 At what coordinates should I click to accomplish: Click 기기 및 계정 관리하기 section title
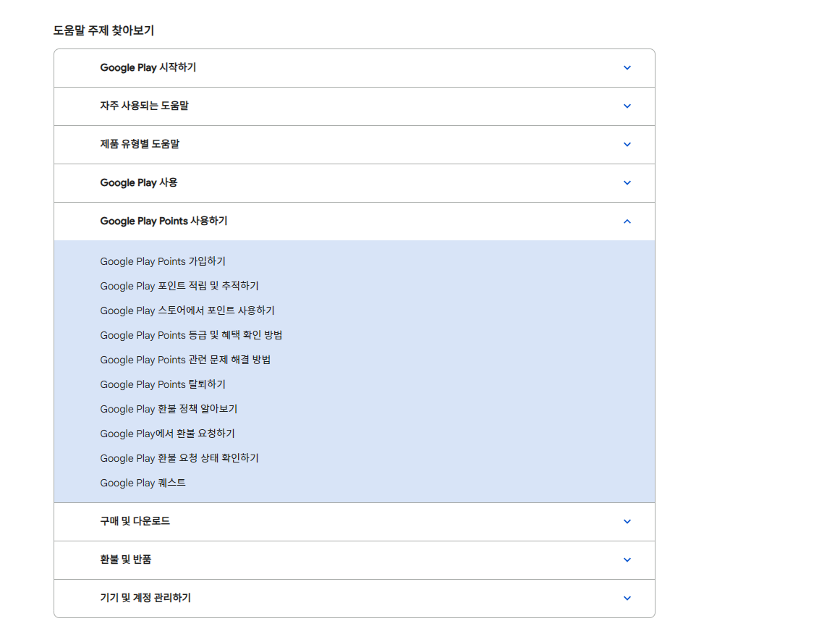click(x=145, y=598)
